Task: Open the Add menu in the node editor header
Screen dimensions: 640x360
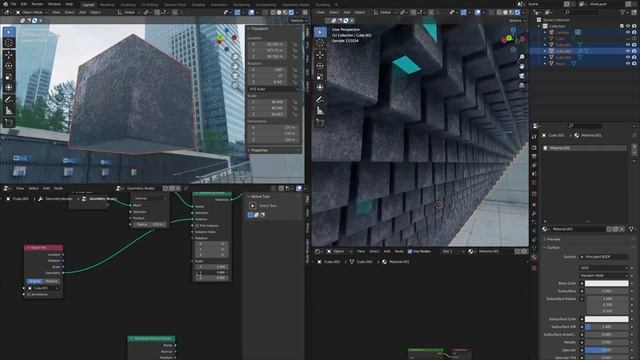Action: pyautogui.click(x=46, y=188)
